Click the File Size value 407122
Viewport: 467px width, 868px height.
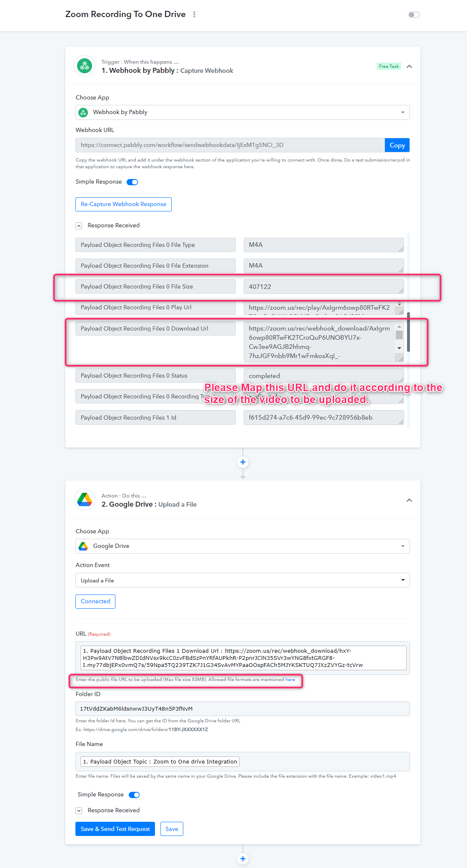(x=324, y=286)
